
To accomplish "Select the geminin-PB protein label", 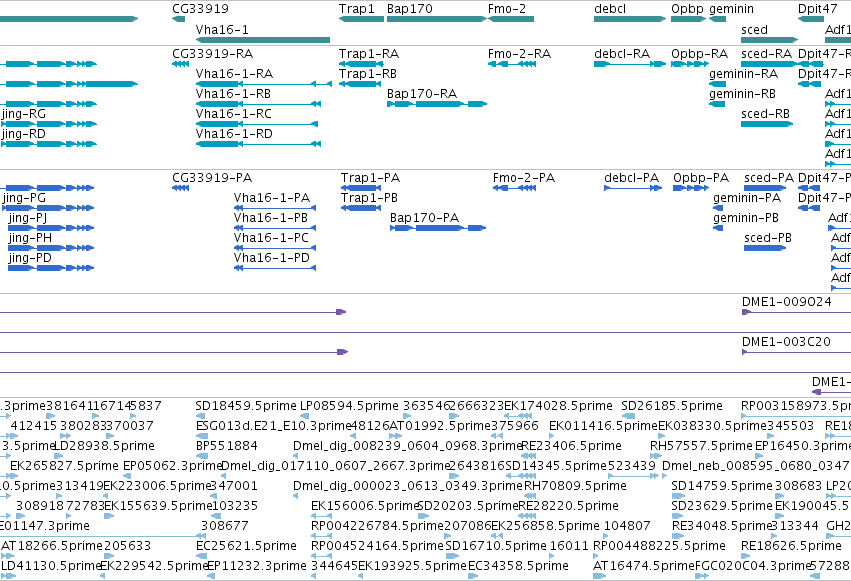I will point(746,219).
